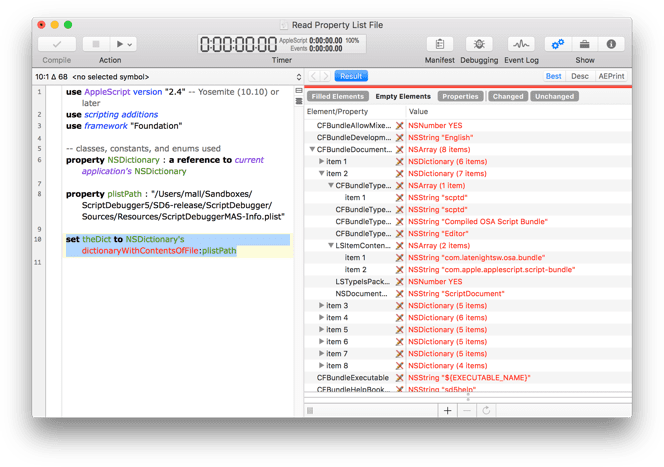The width and height of the screenshot is (664, 467).
Task: Click the top editor split icon
Action: (x=299, y=91)
